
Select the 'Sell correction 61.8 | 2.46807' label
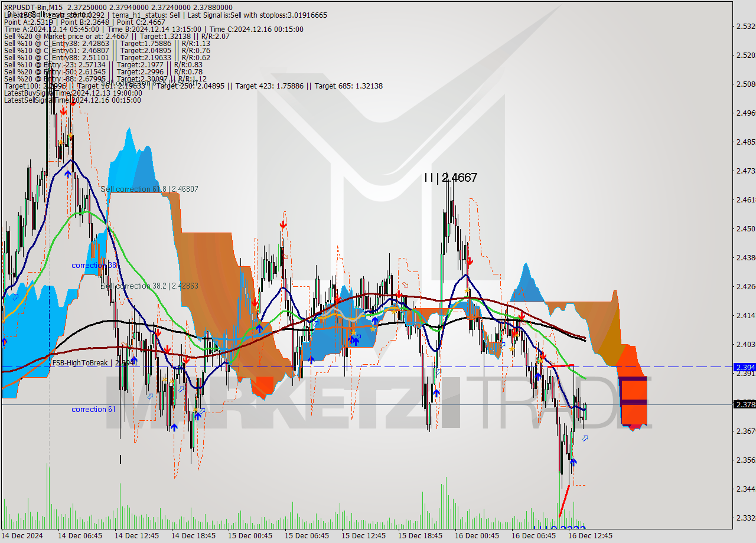pos(149,189)
